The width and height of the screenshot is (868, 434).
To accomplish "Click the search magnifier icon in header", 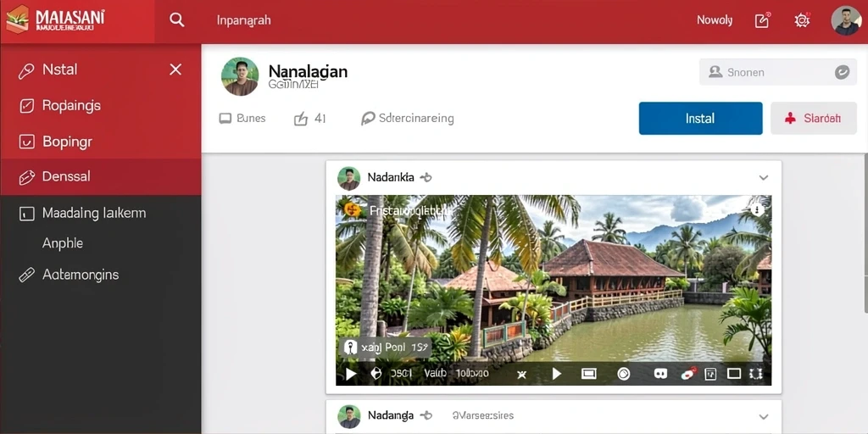I will click(x=176, y=20).
